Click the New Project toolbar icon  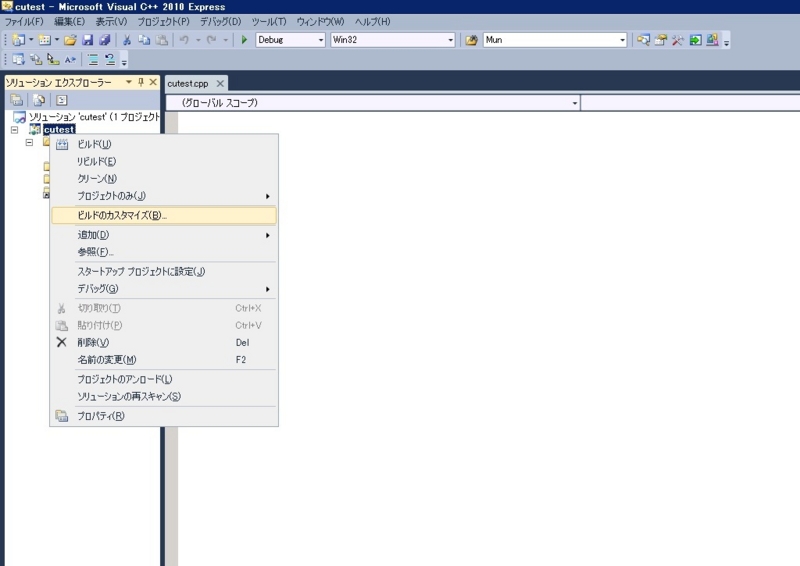tap(18, 40)
